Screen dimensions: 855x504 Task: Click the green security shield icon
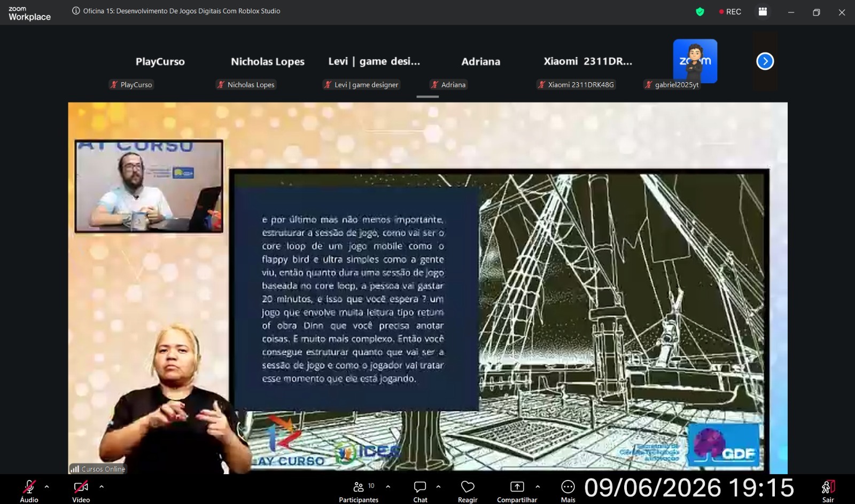700,12
